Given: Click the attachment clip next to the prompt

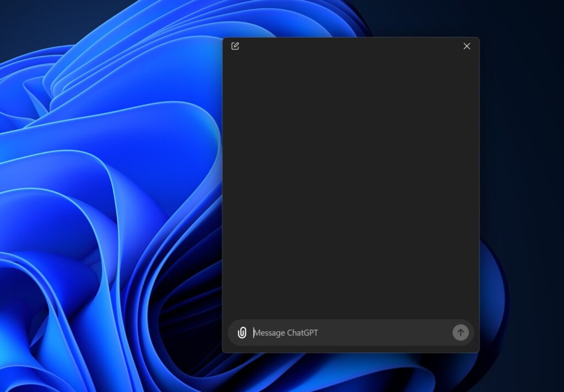Looking at the screenshot, I should click(241, 333).
